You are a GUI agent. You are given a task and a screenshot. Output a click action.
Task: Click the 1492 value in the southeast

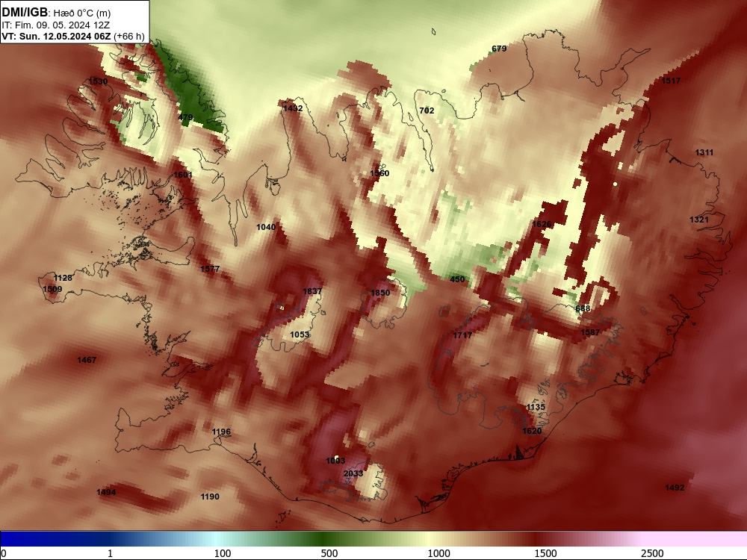tap(675, 488)
